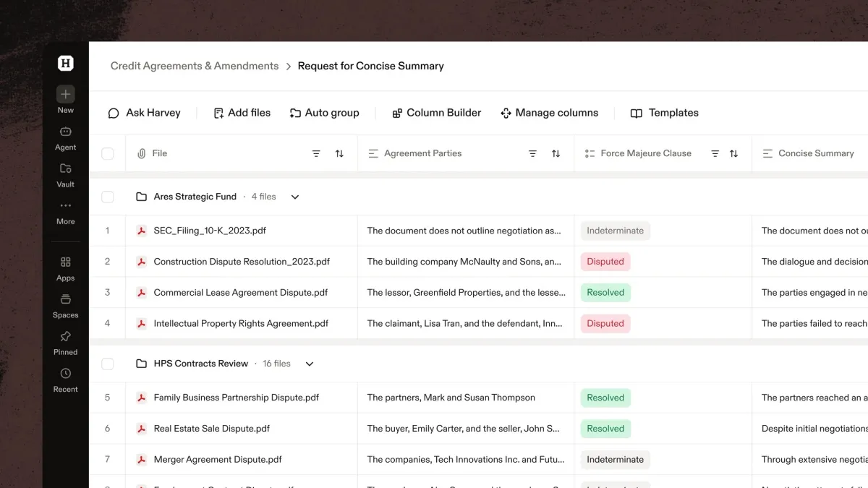Open the Pinned sidebar icon

[x=66, y=336]
